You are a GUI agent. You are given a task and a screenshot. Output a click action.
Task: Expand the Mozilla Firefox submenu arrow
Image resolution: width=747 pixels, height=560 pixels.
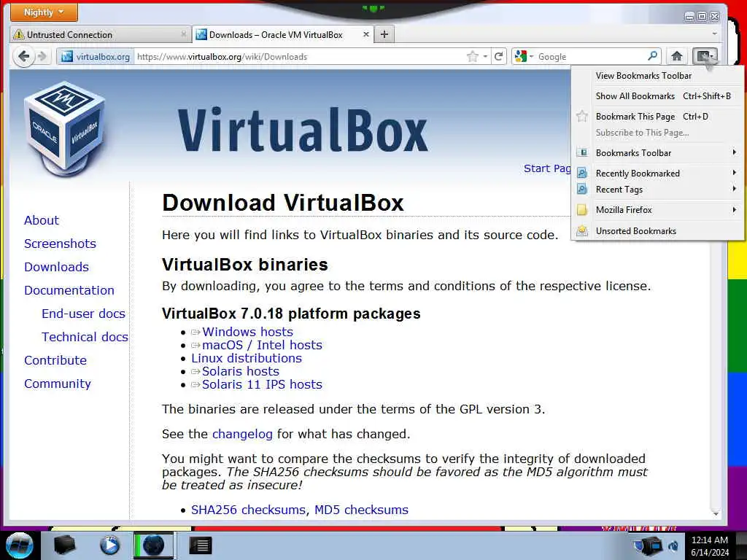pos(734,209)
